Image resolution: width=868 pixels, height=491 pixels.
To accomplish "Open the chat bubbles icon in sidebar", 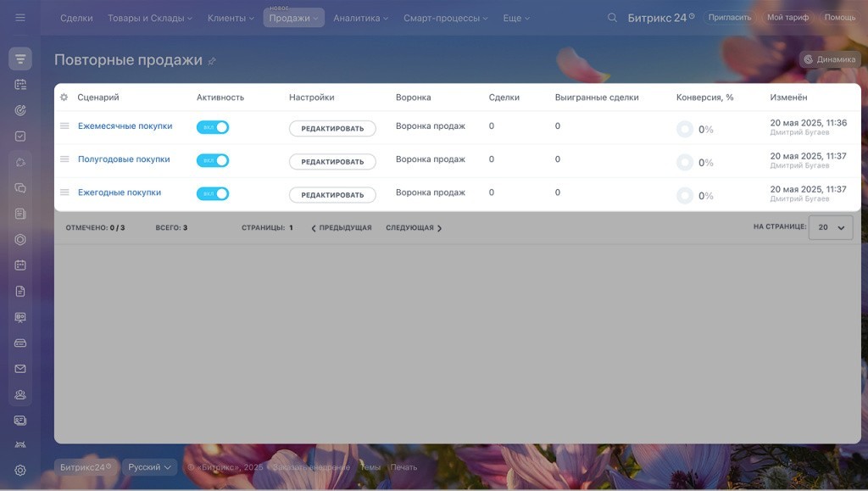I will (20, 188).
